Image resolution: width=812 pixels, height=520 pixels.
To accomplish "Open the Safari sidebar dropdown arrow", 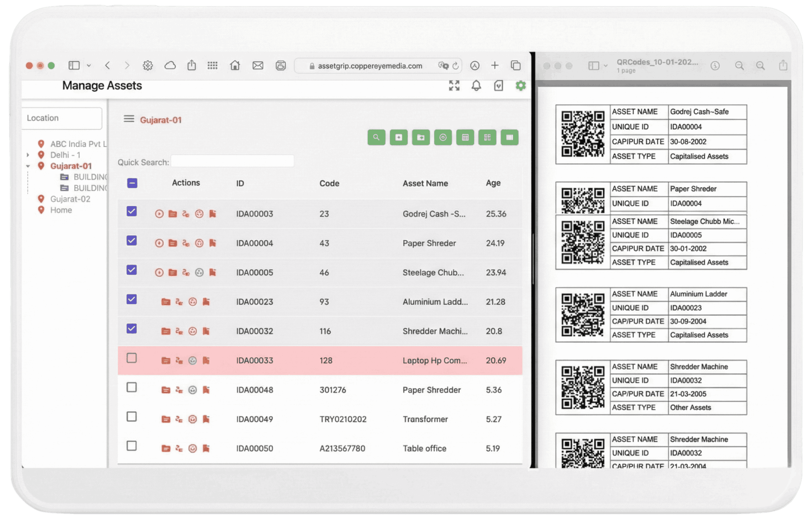I will coord(89,66).
